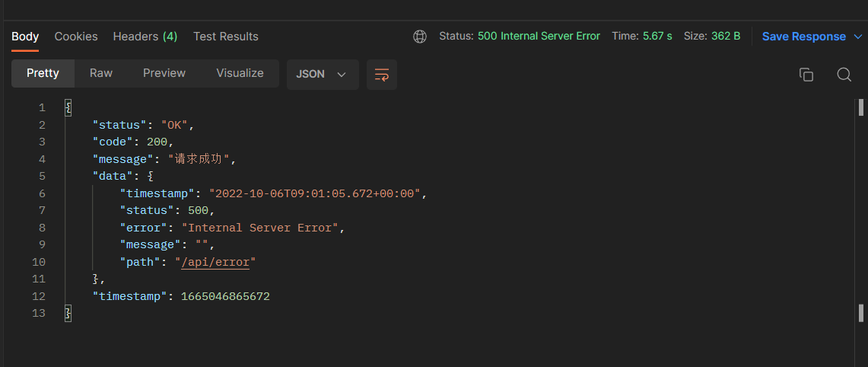
Task: Toggle line wrapping icon next to JSON
Action: [x=382, y=75]
